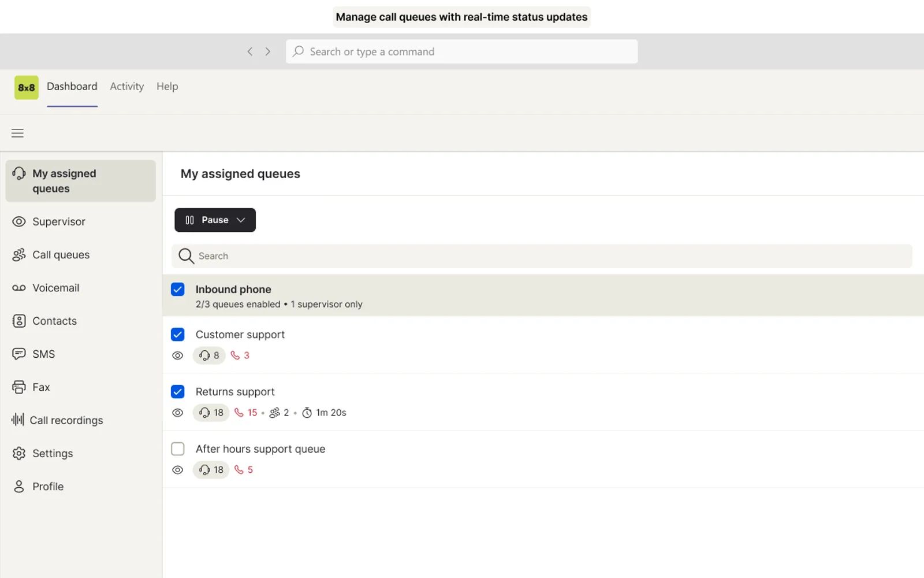
Task: Uncheck the Customer support checkbox
Action: coord(178,334)
